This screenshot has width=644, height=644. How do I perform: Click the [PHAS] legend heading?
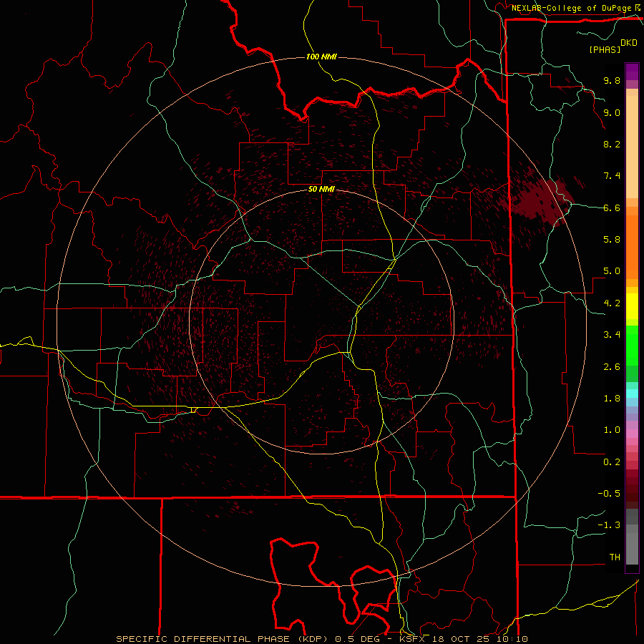[x=605, y=50]
